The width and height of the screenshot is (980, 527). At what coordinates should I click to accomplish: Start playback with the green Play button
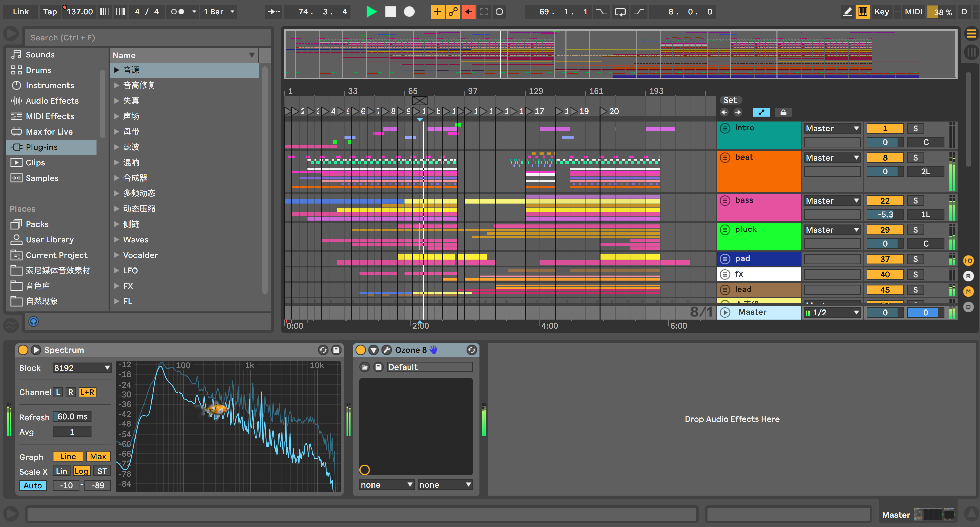[371, 12]
